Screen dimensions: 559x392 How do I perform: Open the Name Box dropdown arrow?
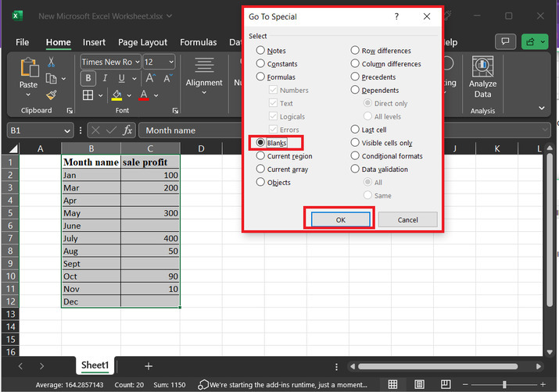68,130
